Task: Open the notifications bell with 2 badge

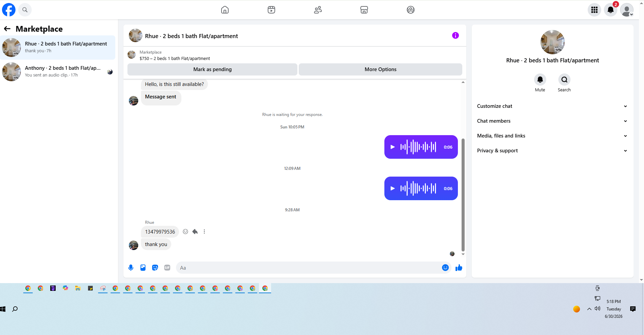Action: coord(611,10)
